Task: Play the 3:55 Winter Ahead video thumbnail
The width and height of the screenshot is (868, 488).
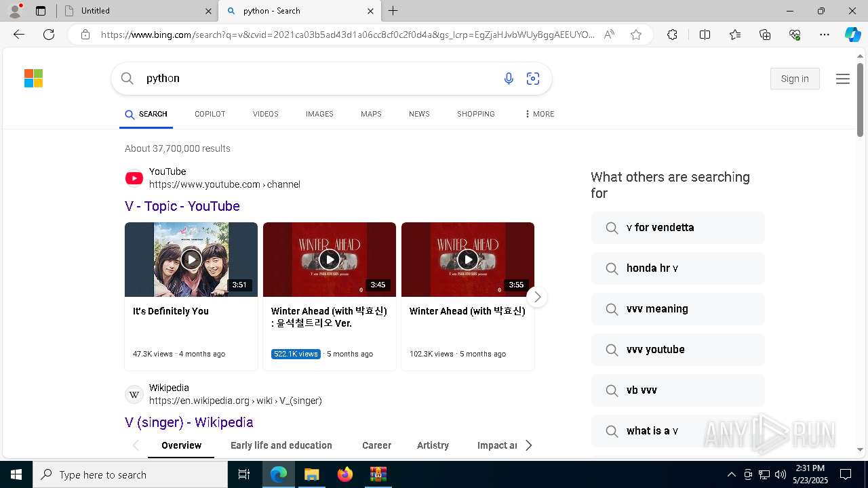Action: tap(468, 260)
